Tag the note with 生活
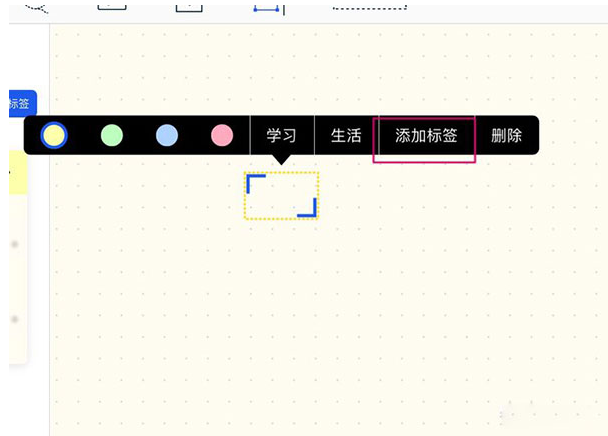 pyautogui.click(x=346, y=135)
